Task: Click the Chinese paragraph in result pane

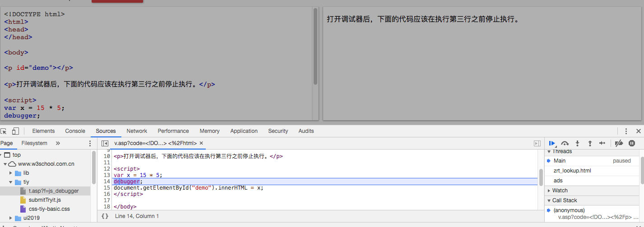Action: point(423,19)
